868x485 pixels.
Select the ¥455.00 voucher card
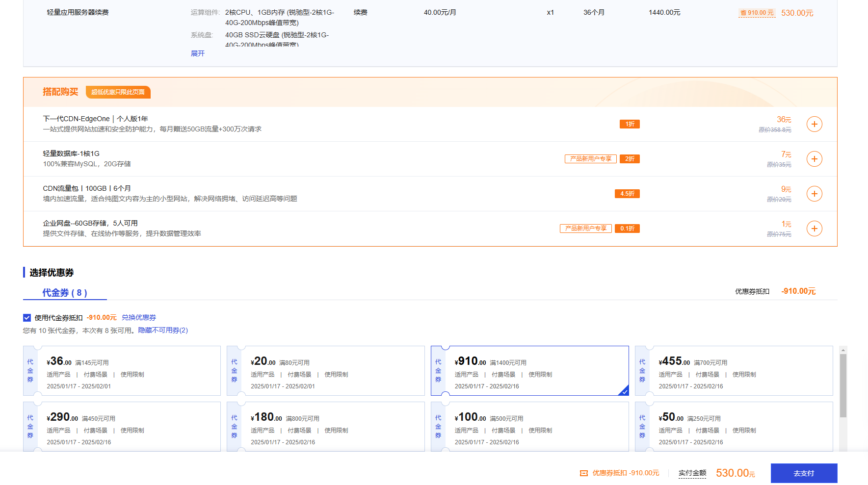click(x=734, y=371)
